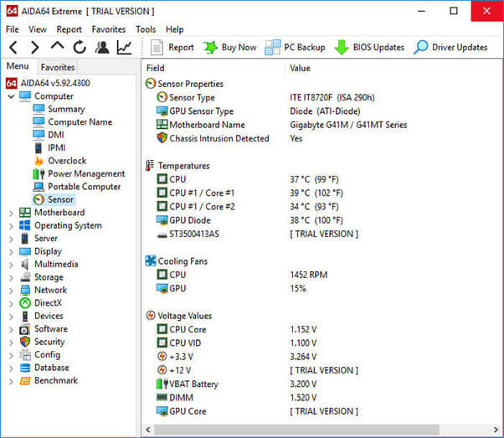This screenshot has height=438, width=504.
Task: Open the Help menu
Action: (174, 29)
